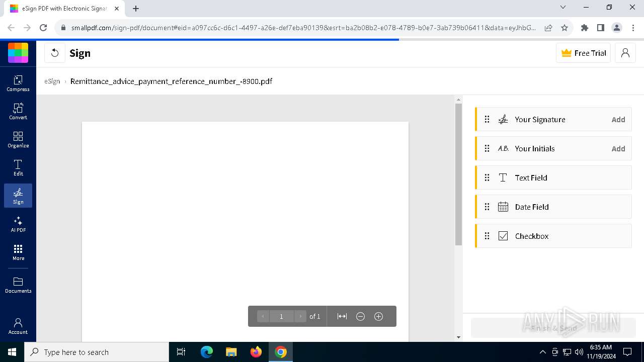
Task: Open the Edit tool in sidebar
Action: click(18, 168)
